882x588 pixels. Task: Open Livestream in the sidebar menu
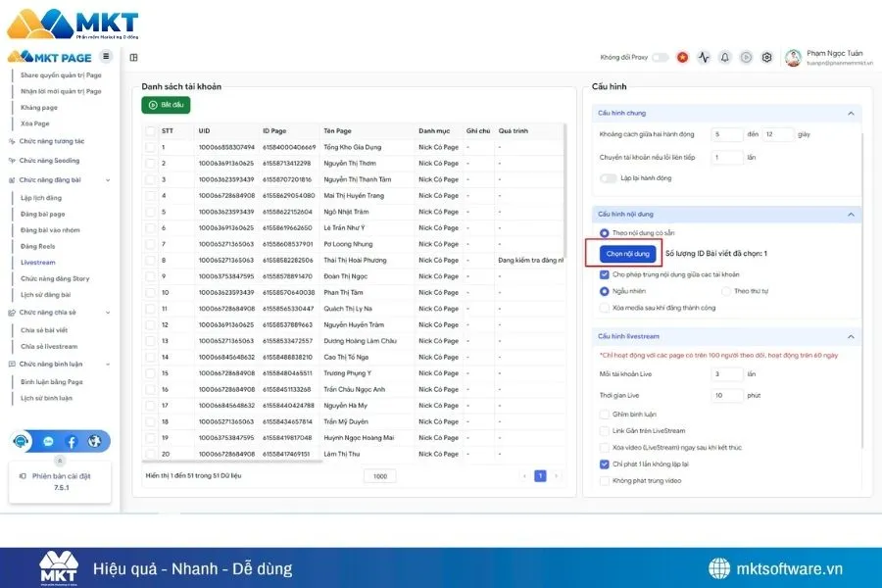[37, 263]
